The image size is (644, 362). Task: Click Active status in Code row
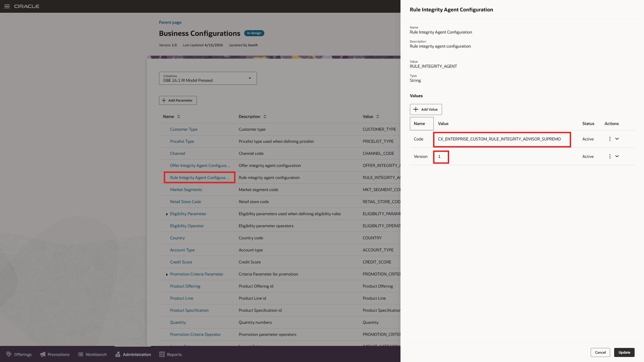[x=588, y=139]
